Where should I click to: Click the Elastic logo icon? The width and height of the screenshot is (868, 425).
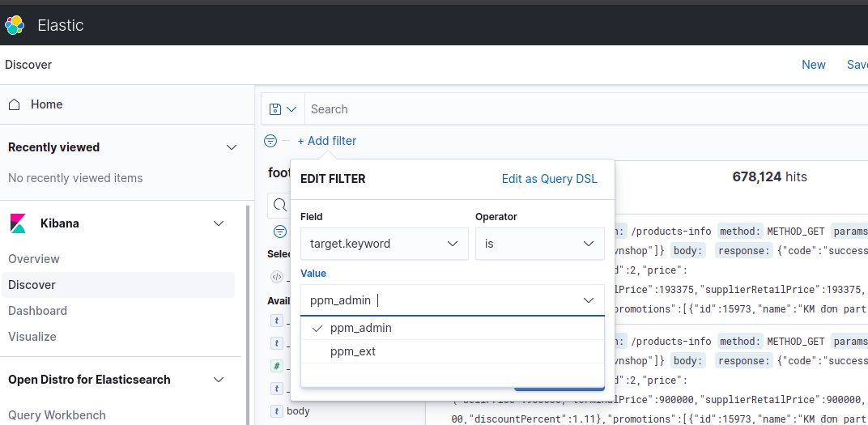point(15,25)
